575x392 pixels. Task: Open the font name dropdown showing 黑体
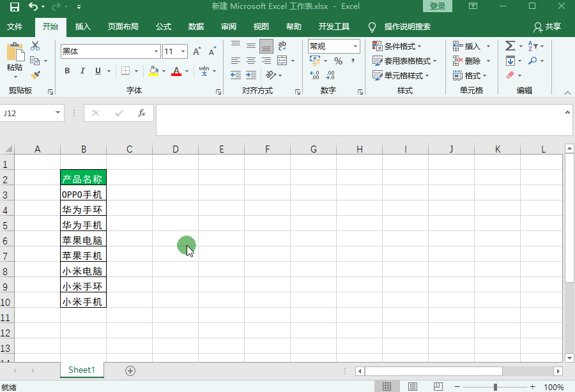(157, 51)
